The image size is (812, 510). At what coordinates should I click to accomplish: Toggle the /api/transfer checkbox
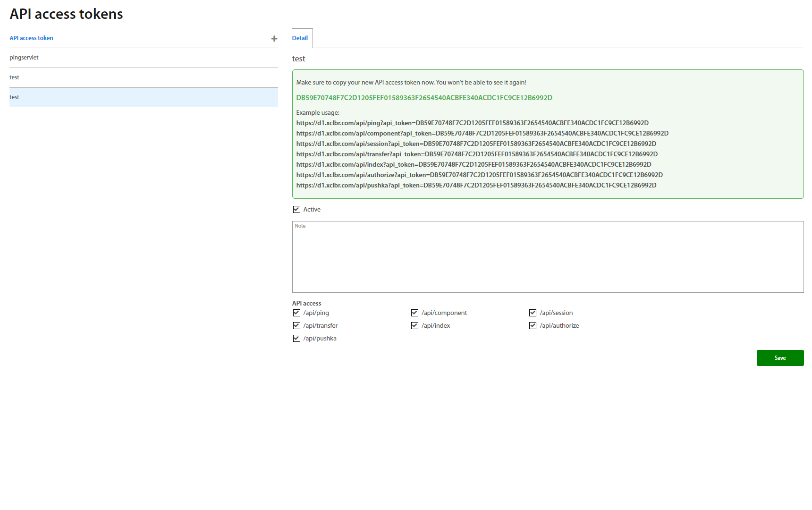(296, 326)
